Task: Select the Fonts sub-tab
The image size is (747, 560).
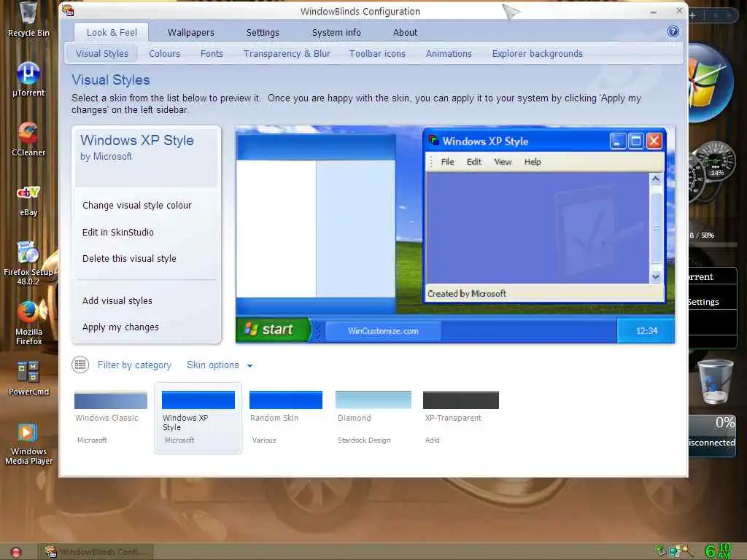Action: click(212, 53)
